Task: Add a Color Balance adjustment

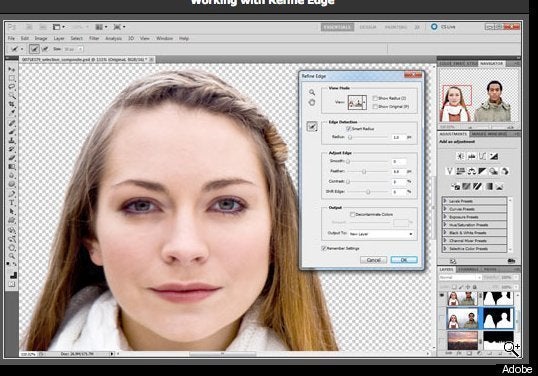Action: click(x=471, y=171)
